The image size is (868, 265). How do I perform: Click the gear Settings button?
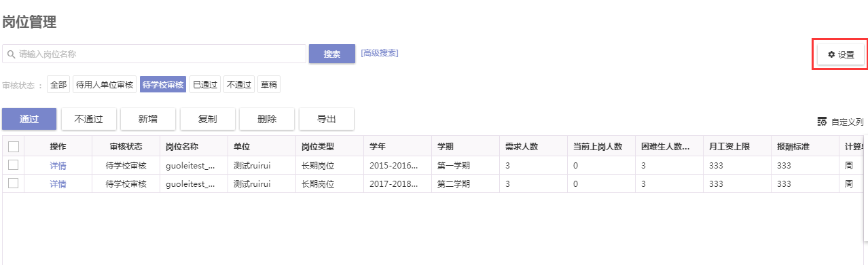tap(841, 54)
